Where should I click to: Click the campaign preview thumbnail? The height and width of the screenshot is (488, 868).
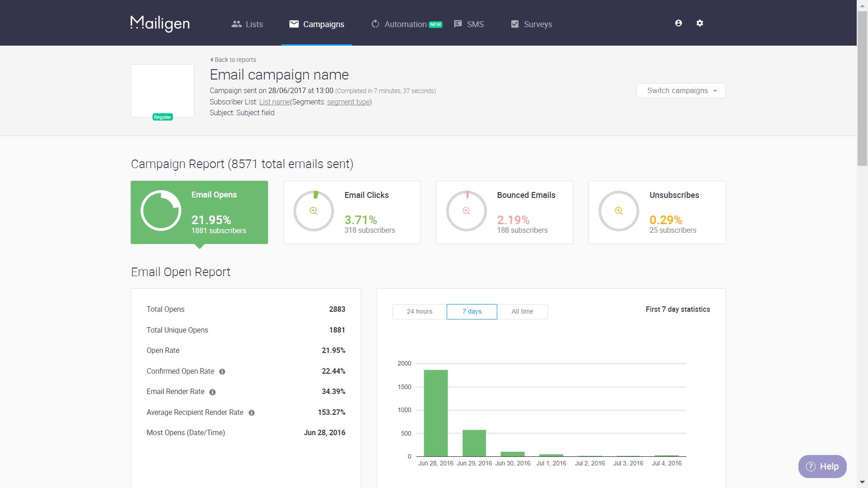click(162, 91)
